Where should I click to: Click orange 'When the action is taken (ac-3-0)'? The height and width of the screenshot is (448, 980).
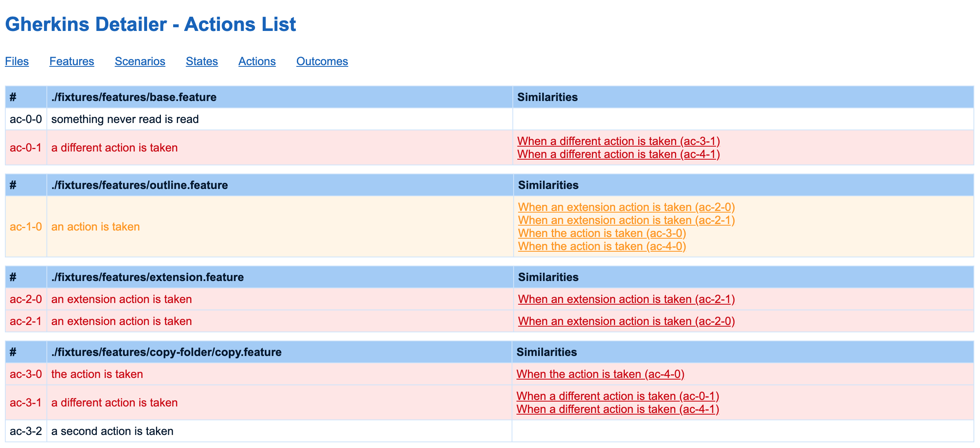602,233
